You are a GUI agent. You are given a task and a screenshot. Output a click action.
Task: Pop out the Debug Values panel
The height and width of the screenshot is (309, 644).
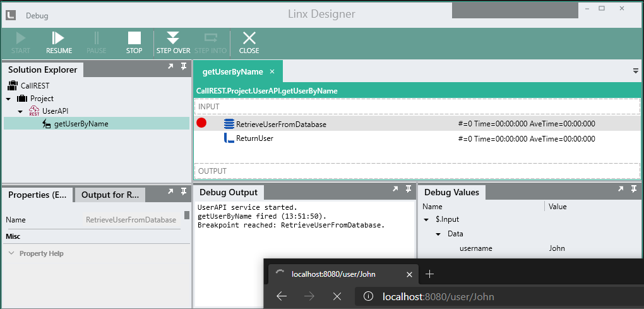622,188
